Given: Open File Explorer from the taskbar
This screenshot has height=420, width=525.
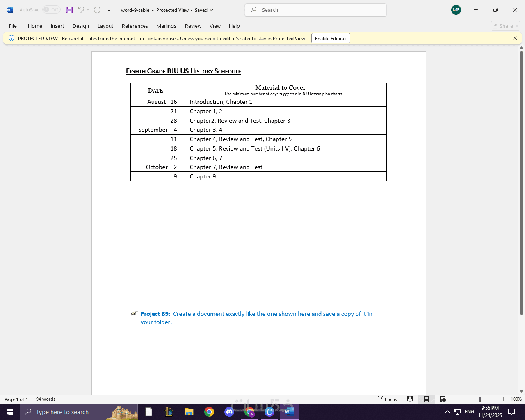Looking at the screenshot, I should coord(189,412).
